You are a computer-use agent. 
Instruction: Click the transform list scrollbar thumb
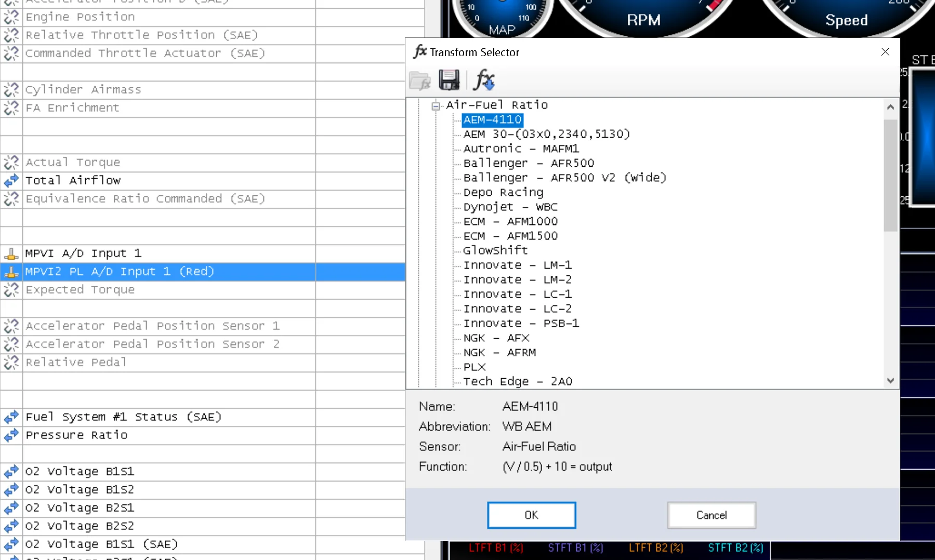click(890, 175)
